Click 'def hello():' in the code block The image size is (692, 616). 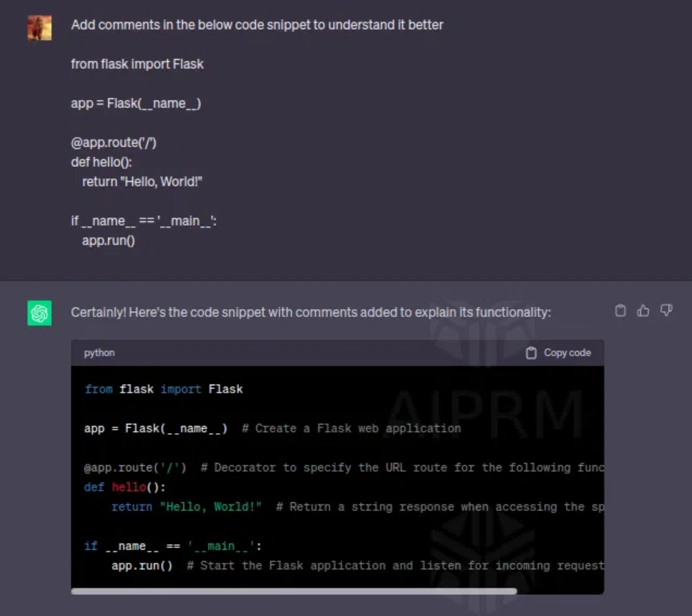[125, 487]
